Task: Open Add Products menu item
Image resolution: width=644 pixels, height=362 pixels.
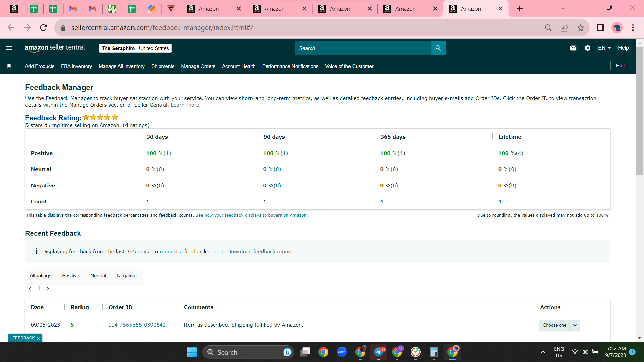Action: click(x=40, y=66)
